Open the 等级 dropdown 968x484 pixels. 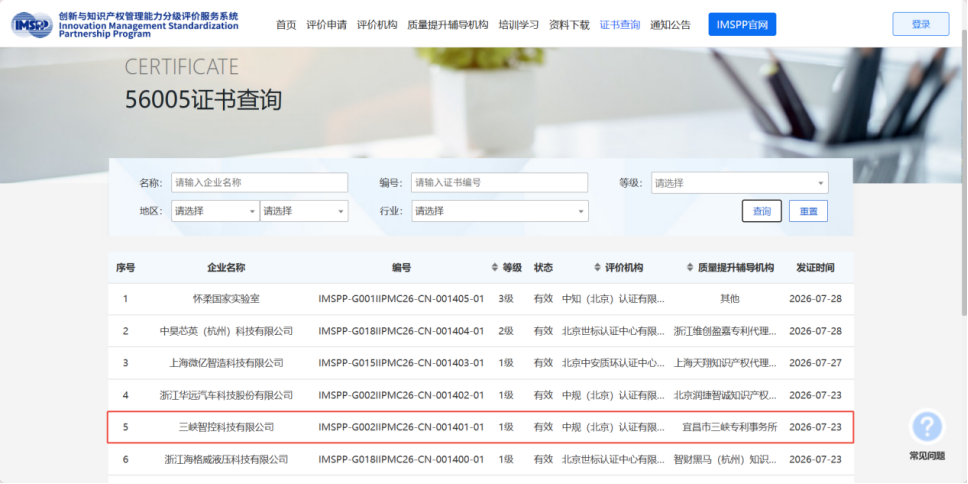pos(740,183)
